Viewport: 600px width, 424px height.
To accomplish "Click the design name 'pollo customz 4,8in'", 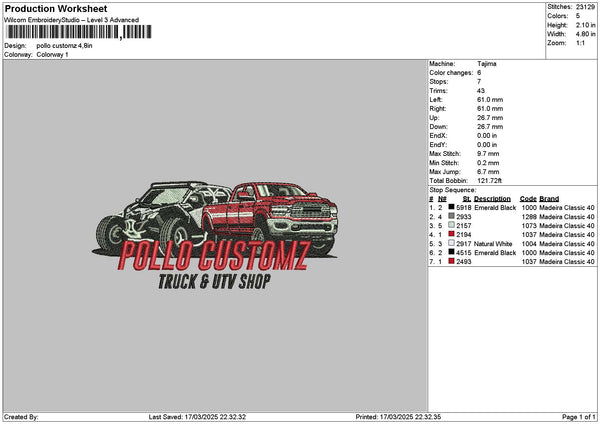I will click(64, 46).
